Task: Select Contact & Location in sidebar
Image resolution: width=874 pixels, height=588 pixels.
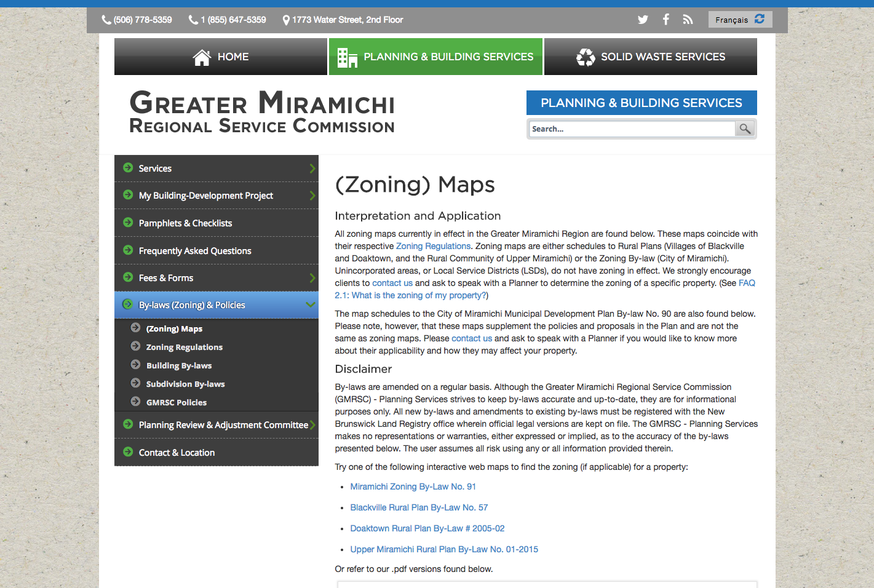Action: point(217,452)
